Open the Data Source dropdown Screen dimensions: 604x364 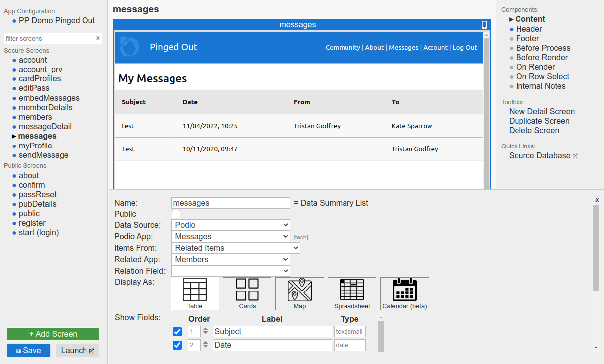231,225
